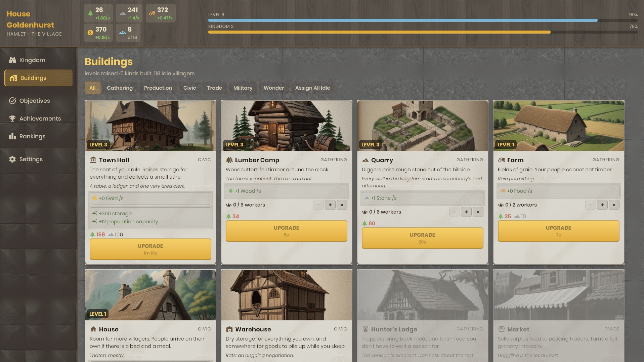Screen dimensions: 644x362
Task: Filter buildings by Production
Action: tap(158, 88)
